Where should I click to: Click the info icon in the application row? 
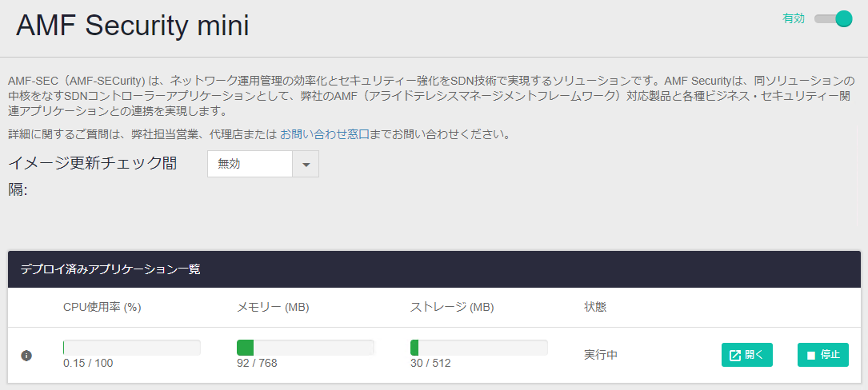26,355
